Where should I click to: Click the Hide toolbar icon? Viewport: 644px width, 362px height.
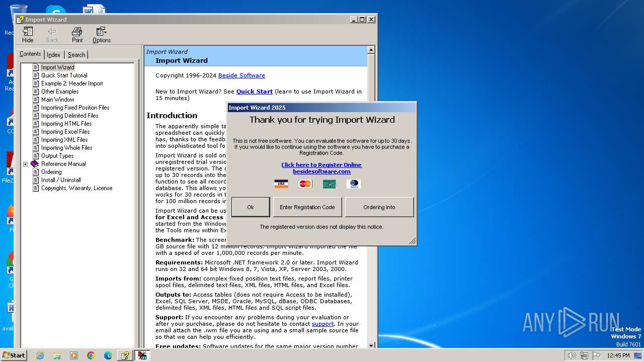(x=28, y=35)
